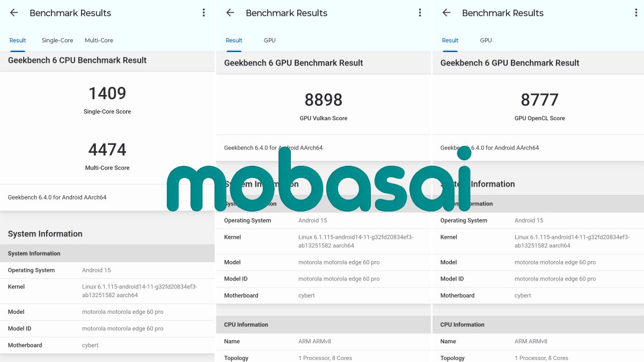Image resolution: width=644 pixels, height=362 pixels.
Task: Tap the 4474 Multi-Core Score
Action: [107, 150]
